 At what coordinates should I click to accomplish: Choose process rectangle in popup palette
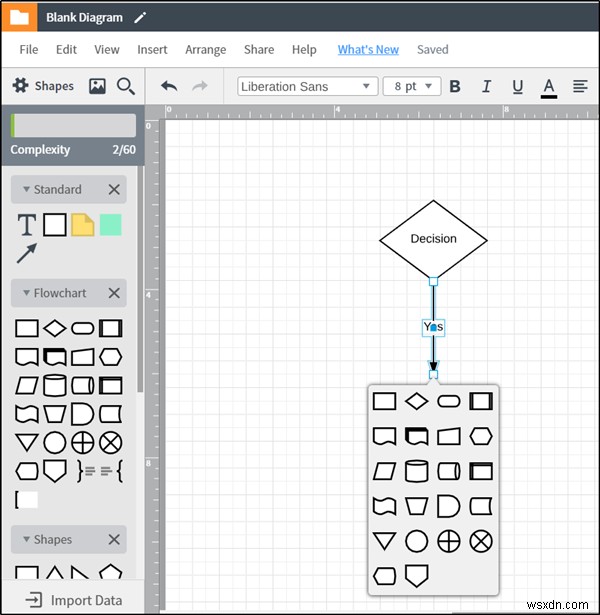(384, 402)
